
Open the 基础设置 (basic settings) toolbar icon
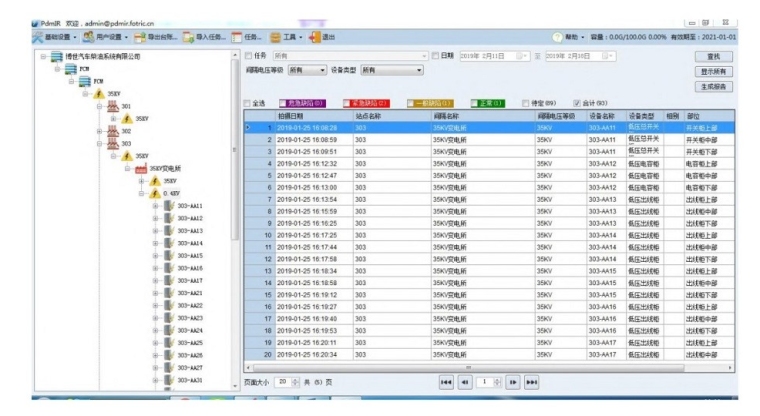coord(39,37)
